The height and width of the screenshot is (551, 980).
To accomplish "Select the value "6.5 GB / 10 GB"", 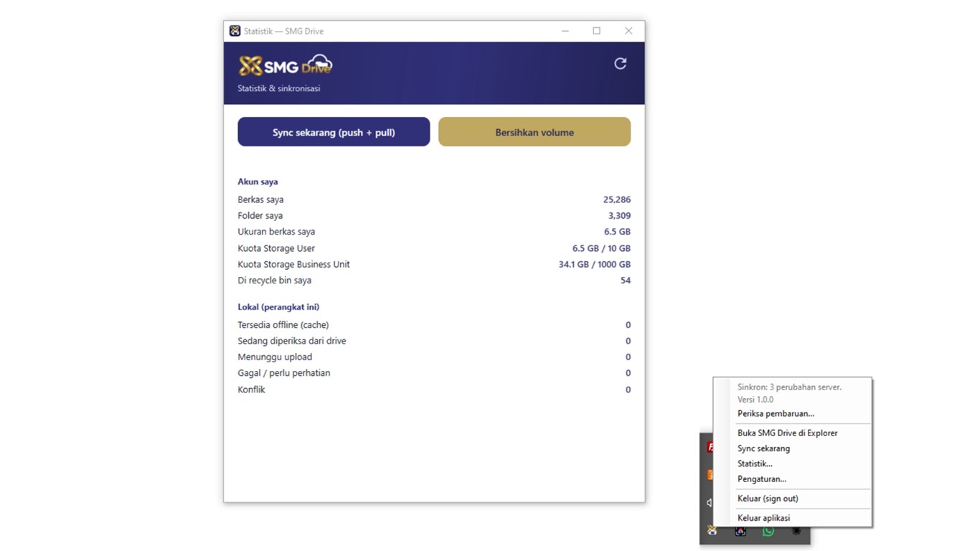I will [601, 248].
